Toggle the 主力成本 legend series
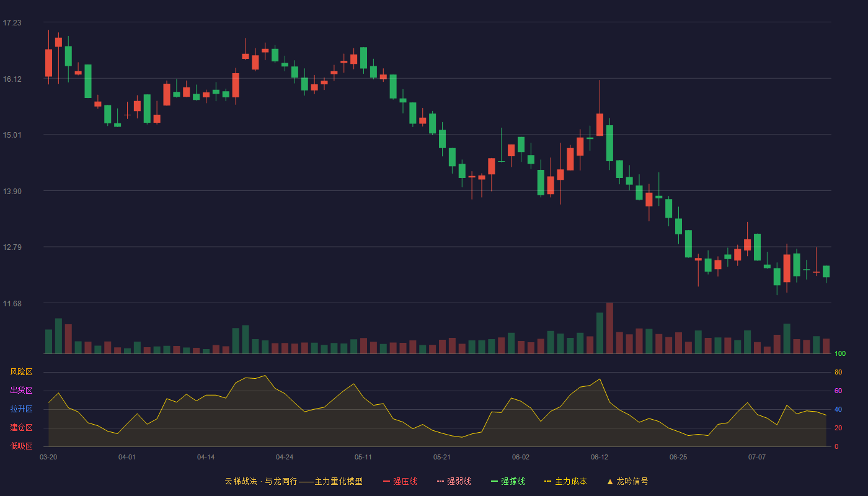This screenshot has width=868, height=496. pos(565,481)
